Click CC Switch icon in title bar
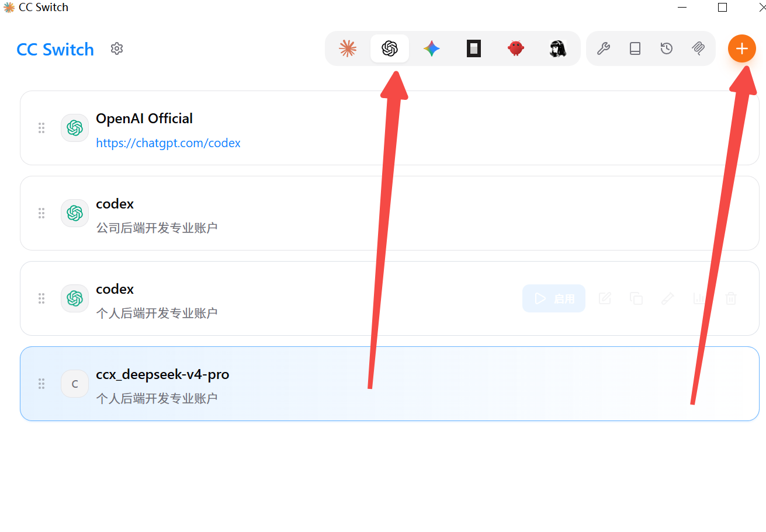This screenshot has height=532, width=766. coord(9,7)
